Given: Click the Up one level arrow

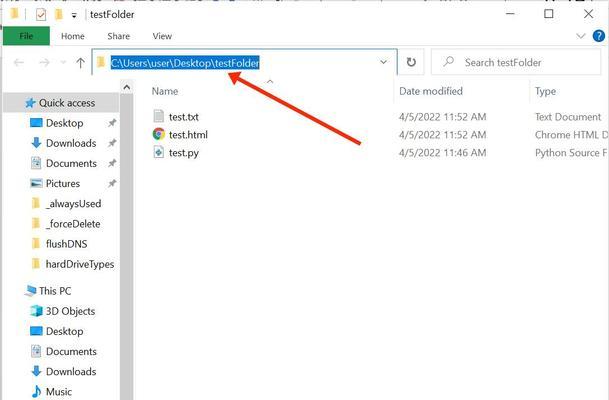Looking at the screenshot, I should (x=80, y=62).
